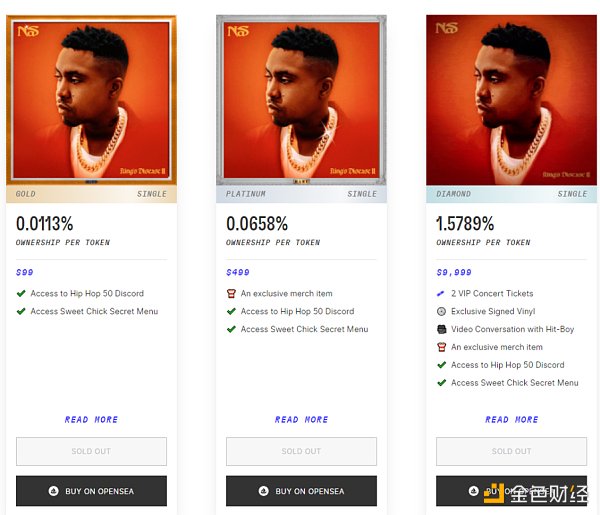Click the vinyl record icon in the Diamond card
Image resolution: width=600 pixels, height=515 pixels.
[441, 312]
